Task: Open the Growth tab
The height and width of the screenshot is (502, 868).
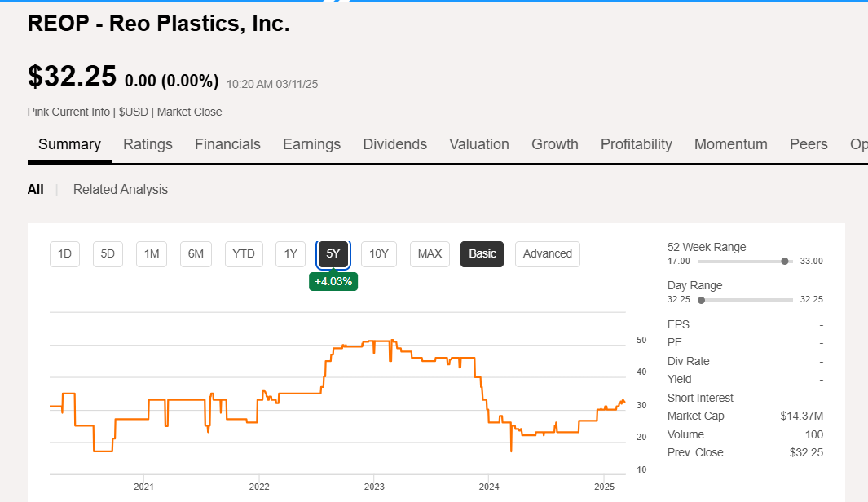Action: tap(555, 144)
